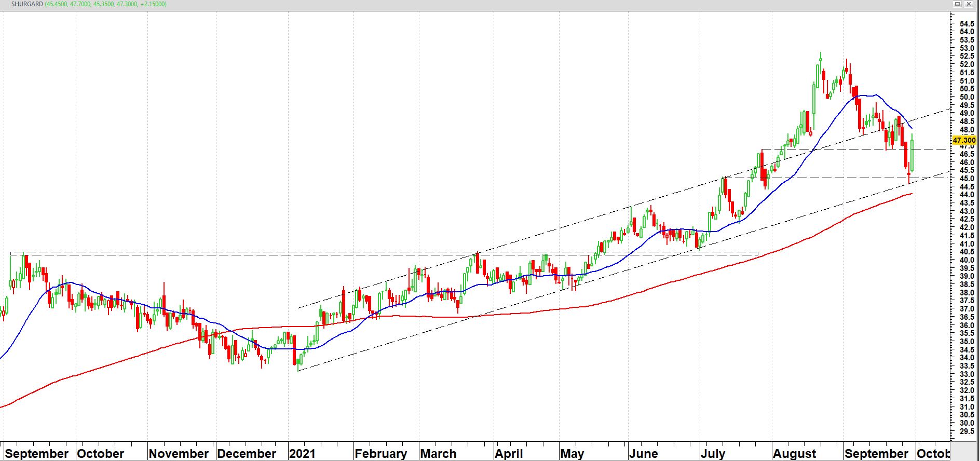Click the first September label on time axis

[x=36, y=453]
